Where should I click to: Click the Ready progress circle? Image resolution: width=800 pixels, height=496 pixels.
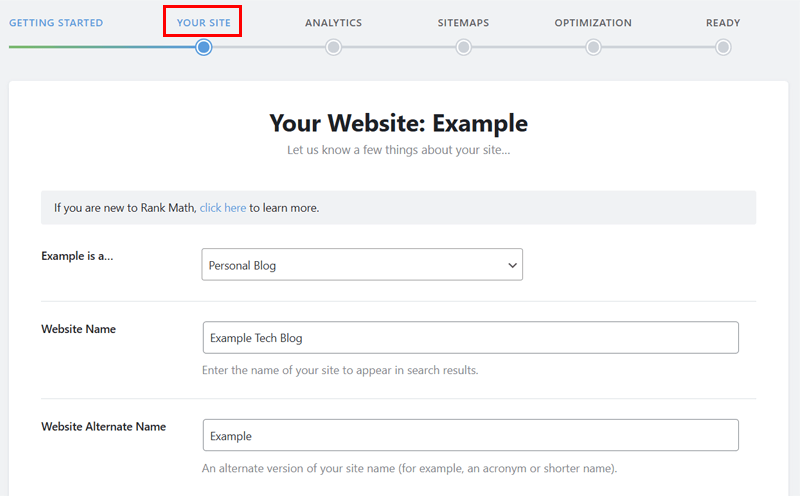tap(723, 47)
